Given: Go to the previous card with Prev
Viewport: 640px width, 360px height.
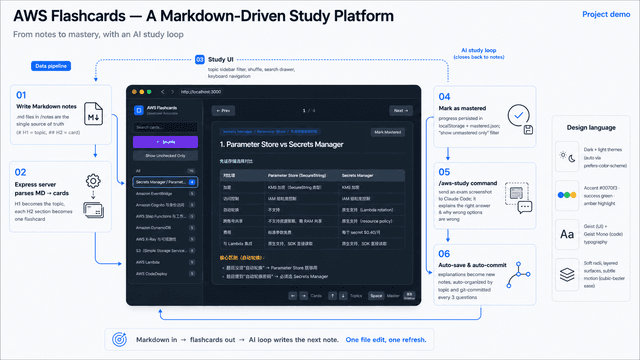Looking at the screenshot, I should (x=223, y=111).
